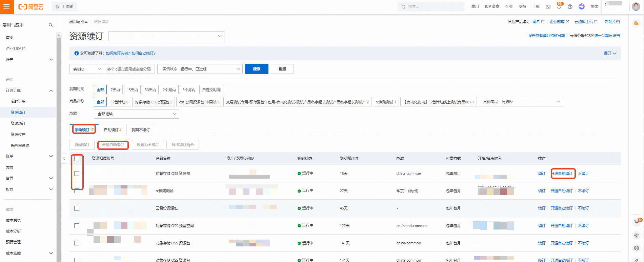This screenshot has width=644, height=262.
Task: Select 我的订单 in the sidebar
Action: (x=18, y=101)
